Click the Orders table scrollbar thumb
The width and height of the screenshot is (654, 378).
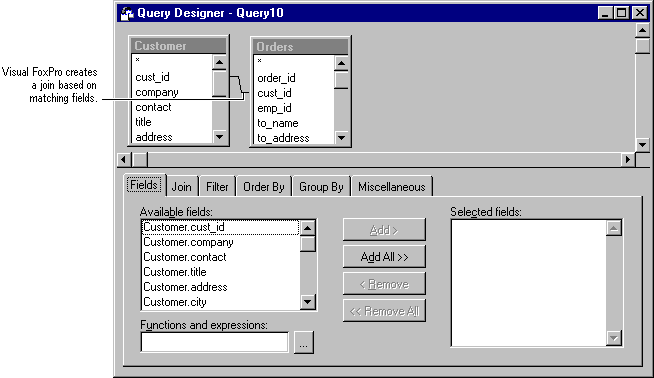click(341, 80)
